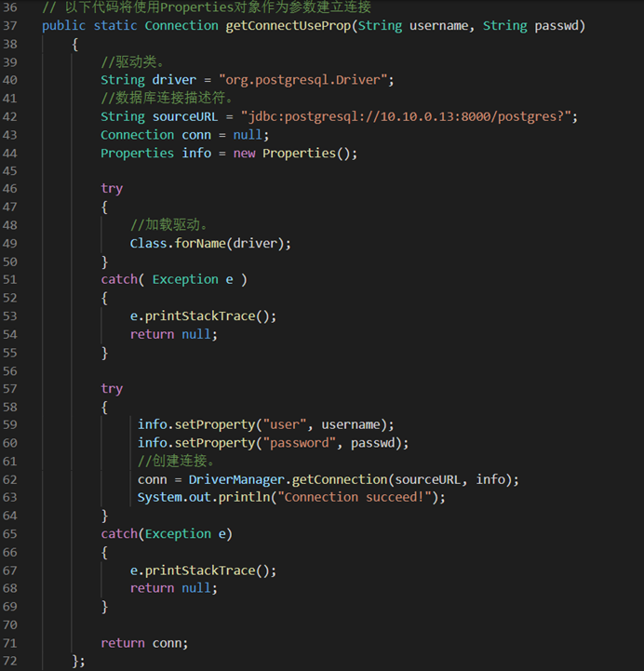The width and height of the screenshot is (644, 671).
Task: Click the 'String passwd' parameter on line 37
Action: 530,26
